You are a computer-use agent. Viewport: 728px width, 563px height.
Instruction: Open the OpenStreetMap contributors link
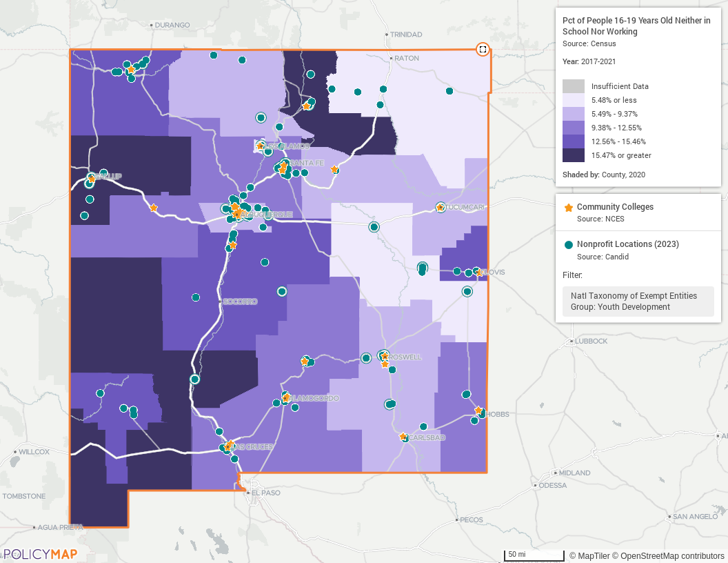tap(672, 555)
